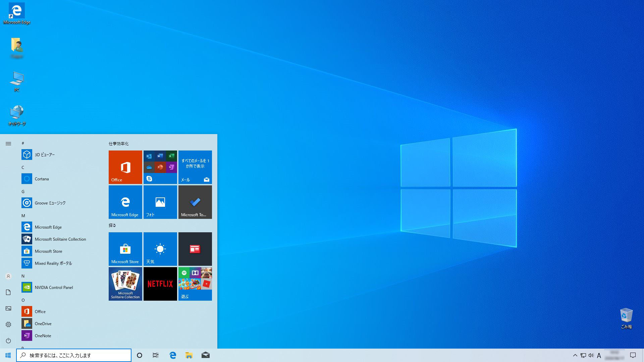644x362 pixels.
Task: Open the Office apps folder tile
Action: point(160,167)
